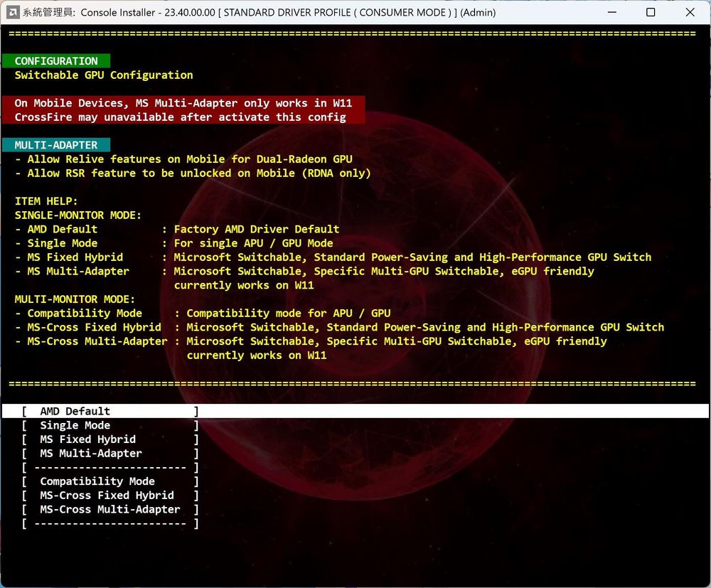The width and height of the screenshot is (711, 588).
Task: Click the AMD logo icon in title bar
Action: point(12,12)
